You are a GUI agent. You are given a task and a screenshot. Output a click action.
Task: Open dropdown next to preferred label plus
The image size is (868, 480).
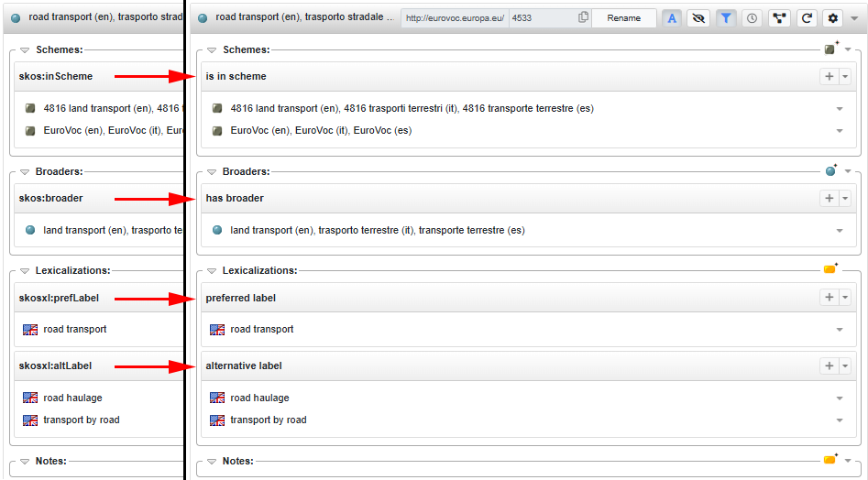(x=845, y=298)
